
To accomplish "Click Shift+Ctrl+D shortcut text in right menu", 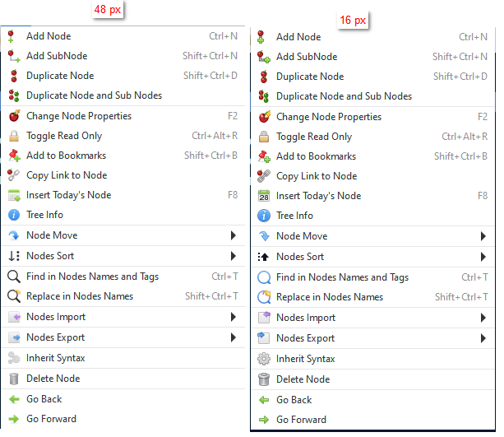I will click(460, 77).
